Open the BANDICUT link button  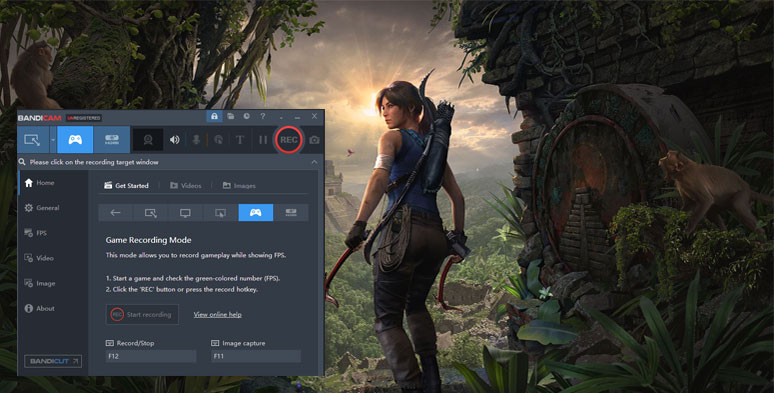coord(53,361)
